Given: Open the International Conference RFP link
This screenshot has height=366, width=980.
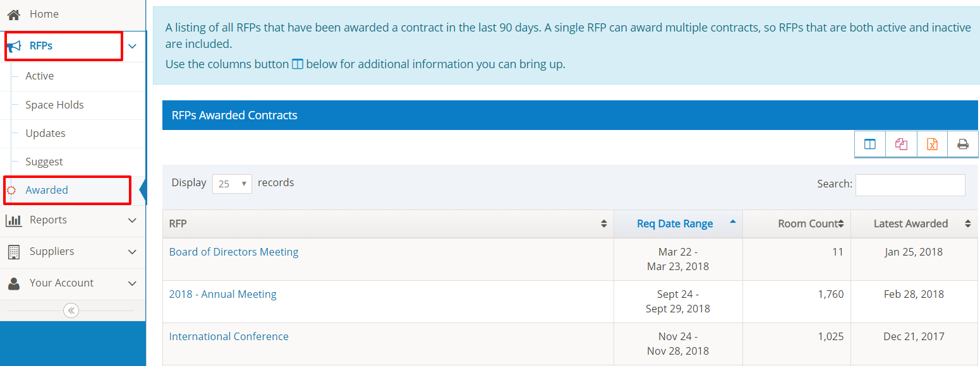Looking at the screenshot, I should coord(229,336).
